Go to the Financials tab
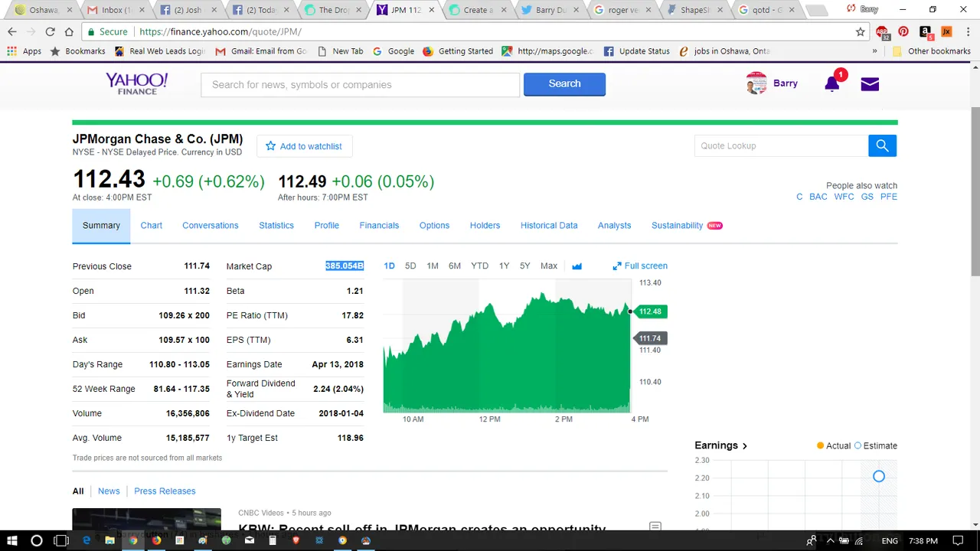 [x=379, y=226]
